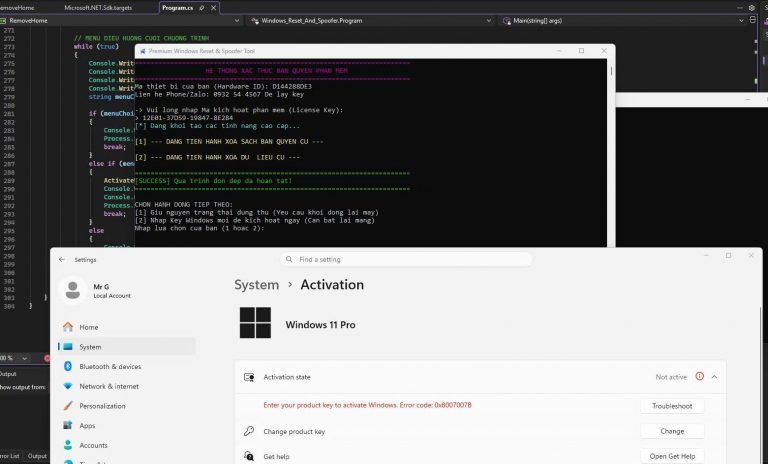The image size is (768, 464).
Task: Maximize the Settings window
Action: (728, 255)
